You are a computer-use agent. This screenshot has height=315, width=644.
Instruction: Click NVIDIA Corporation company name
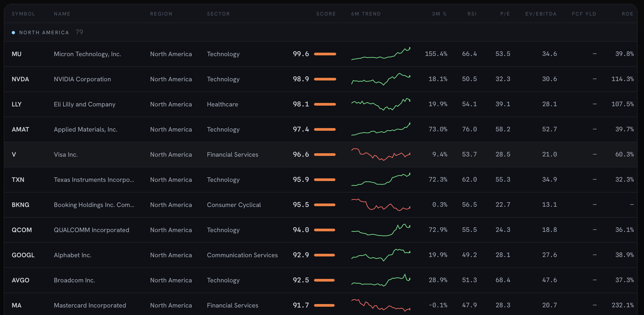point(82,79)
